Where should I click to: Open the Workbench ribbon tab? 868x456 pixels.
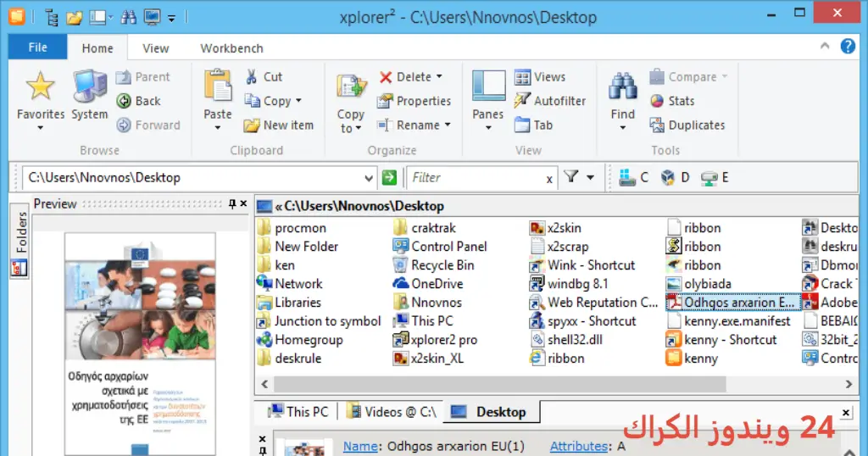pyautogui.click(x=231, y=48)
